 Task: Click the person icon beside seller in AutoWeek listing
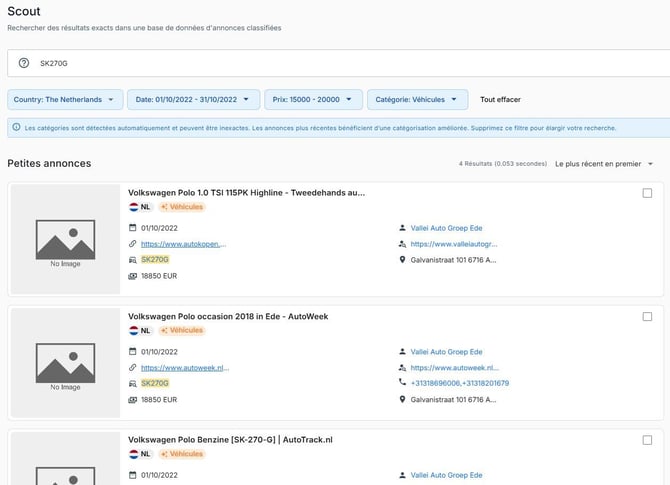tap(402, 351)
